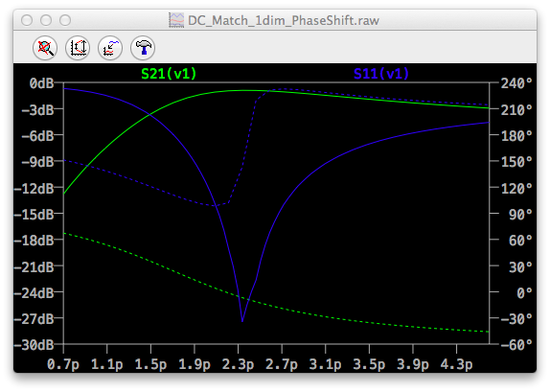The height and width of the screenshot is (392, 550).
Task: Open the hammer control panel icon
Action: tap(143, 48)
